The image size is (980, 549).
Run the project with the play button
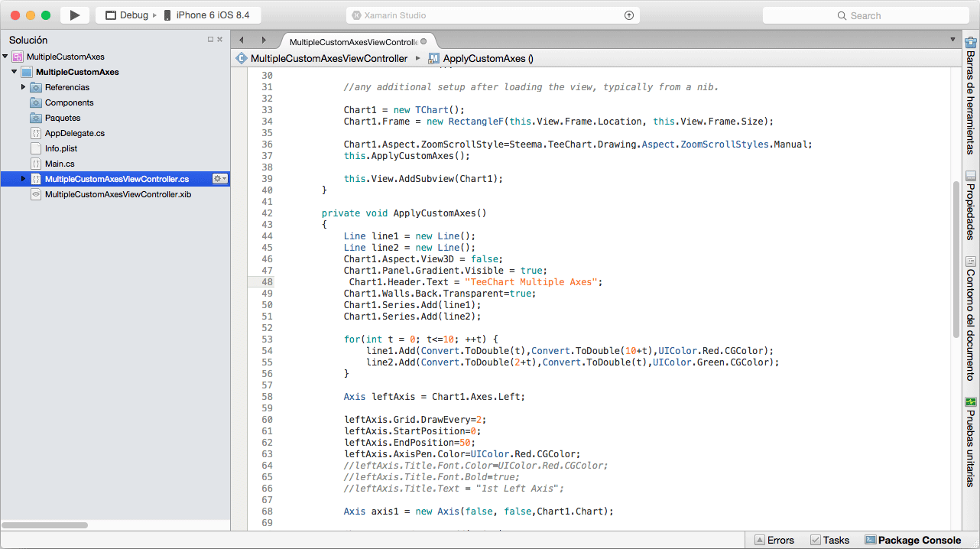point(74,15)
